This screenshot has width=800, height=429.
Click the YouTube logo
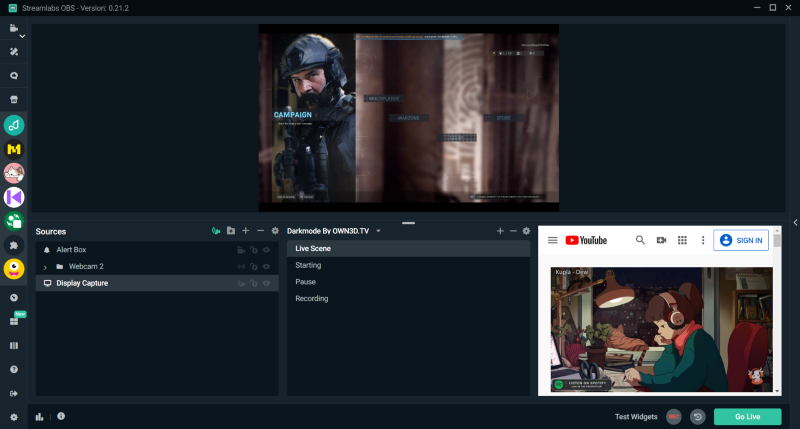[x=586, y=240]
